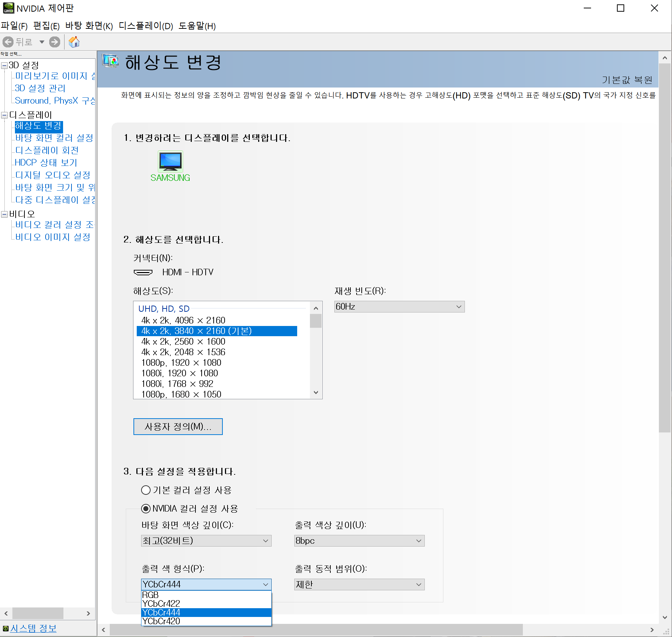The image size is (672, 637).
Task: Choose YCbCr444 from output color format list
Action: pos(206,613)
